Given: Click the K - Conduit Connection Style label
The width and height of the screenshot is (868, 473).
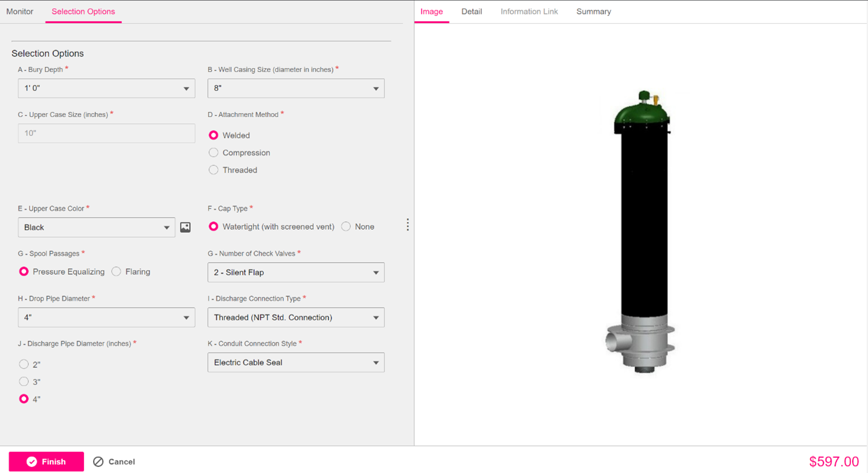Looking at the screenshot, I should click(252, 344).
